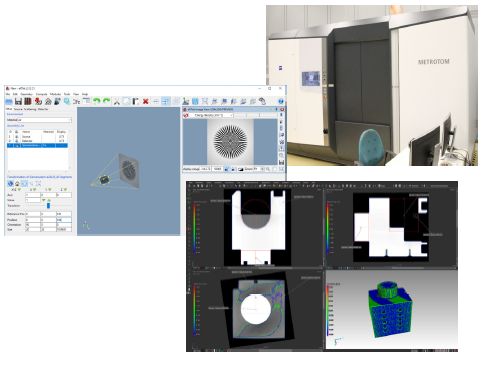Click the 3D colored block model view
This screenshot has width=487, height=367.
tap(391, 309)
